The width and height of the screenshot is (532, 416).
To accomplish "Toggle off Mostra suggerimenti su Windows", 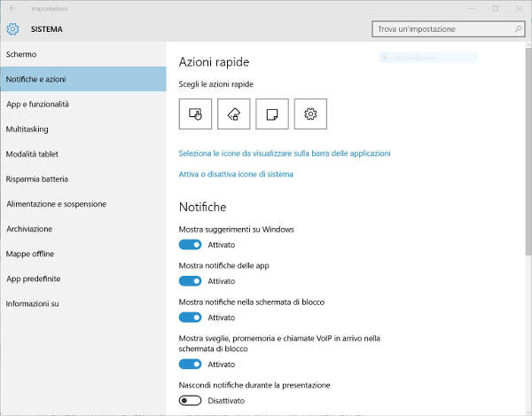I will pyautogui.click(x=191, y=244).
